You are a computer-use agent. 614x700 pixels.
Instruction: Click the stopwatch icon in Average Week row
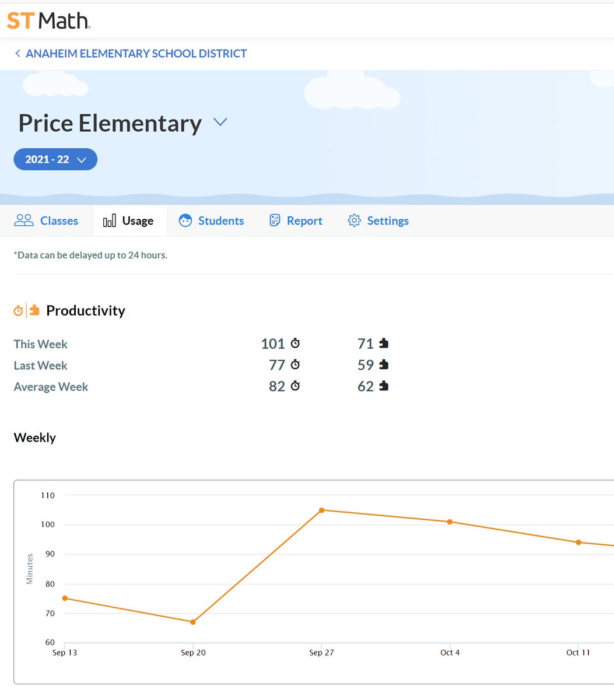(295, 386)
